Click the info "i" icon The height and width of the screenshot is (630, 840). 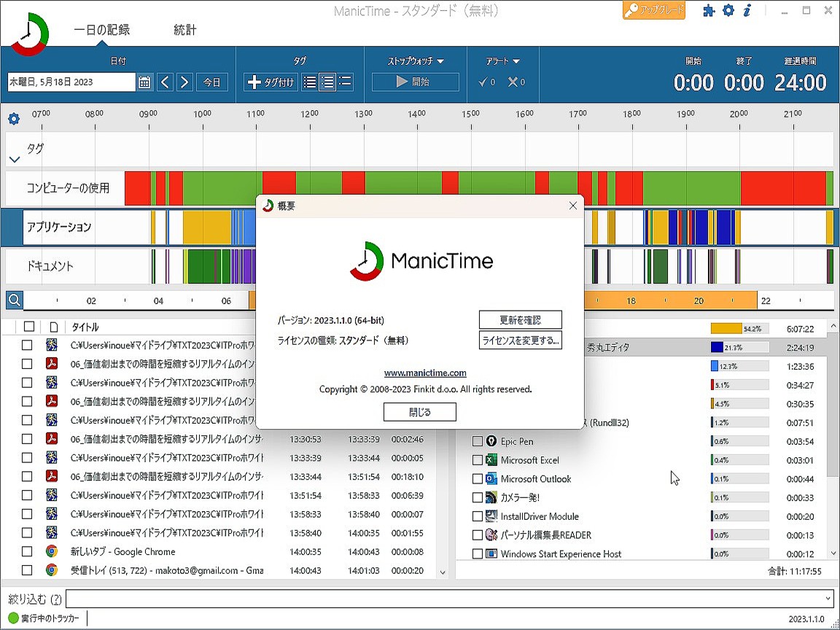(747, 11)
